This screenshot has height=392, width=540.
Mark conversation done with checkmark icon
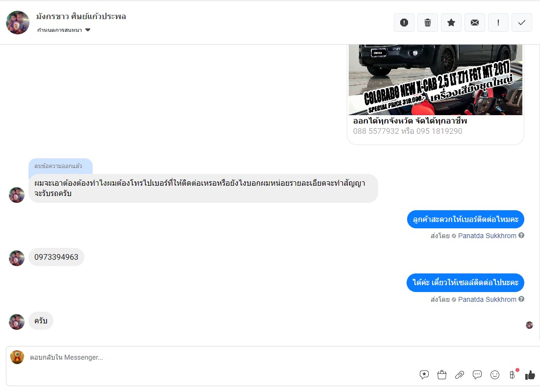pyautogui.click(x=522, y=23)
